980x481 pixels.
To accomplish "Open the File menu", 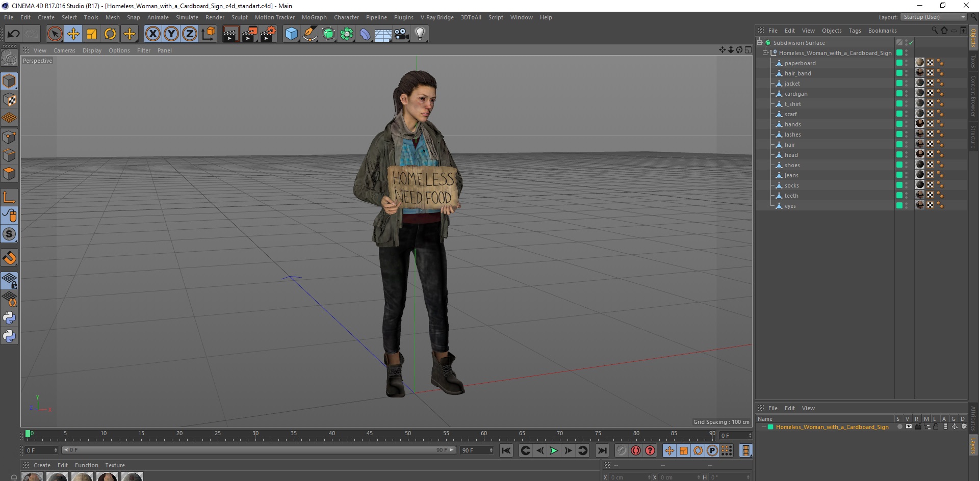I will tap(9, 17).
